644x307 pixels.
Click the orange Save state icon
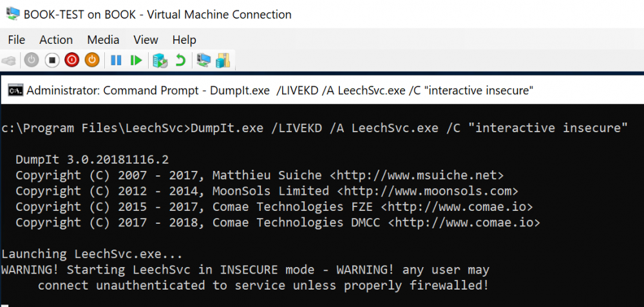92,60
